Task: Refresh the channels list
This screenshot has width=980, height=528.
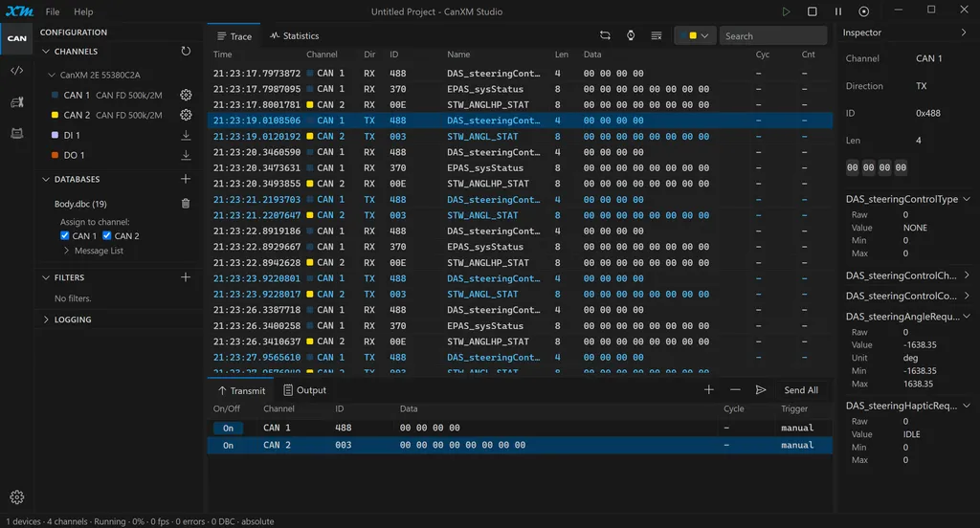Action: 186,52
